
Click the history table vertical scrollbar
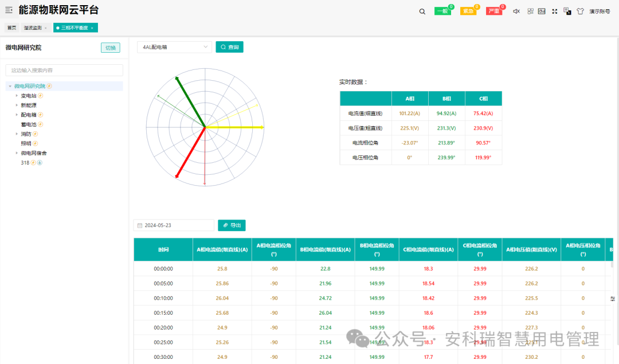click(612, 264)
